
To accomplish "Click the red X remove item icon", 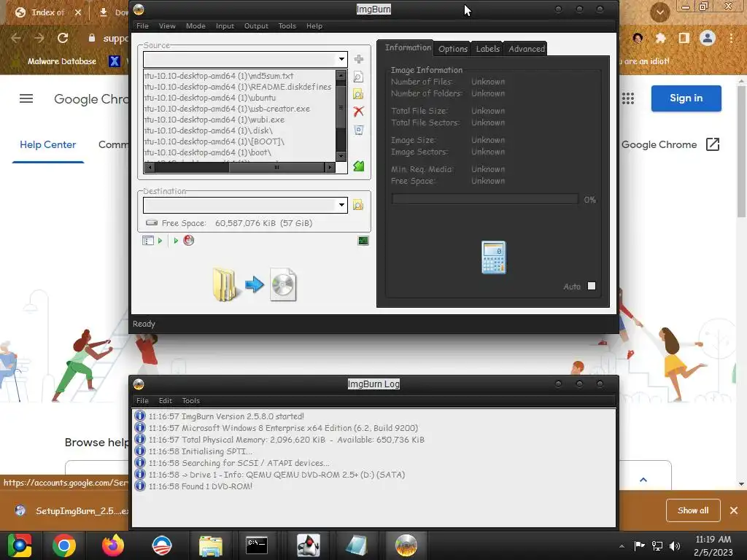I will [x=358, y=112].
